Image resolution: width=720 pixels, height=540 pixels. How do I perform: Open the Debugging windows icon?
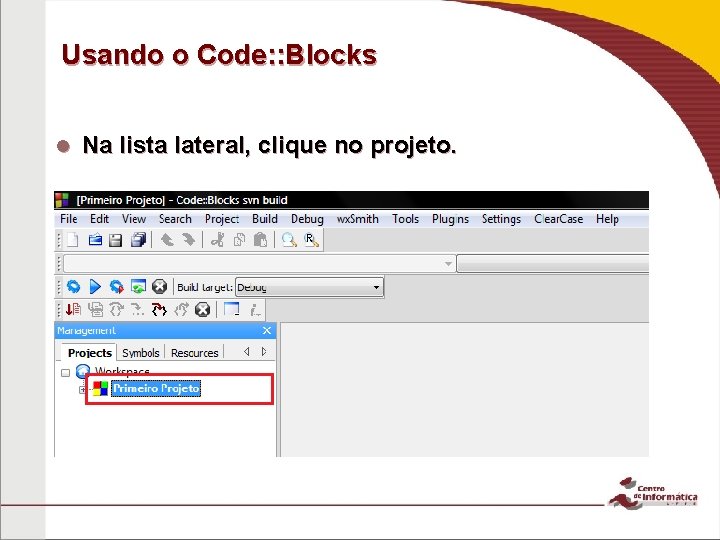[x=231, y=309]
